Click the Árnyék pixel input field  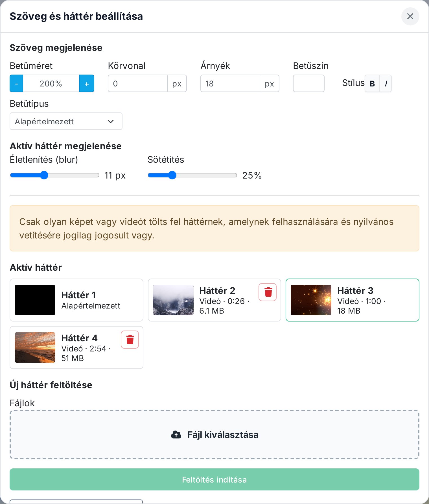pyautogui.click(x=230, y=83)
